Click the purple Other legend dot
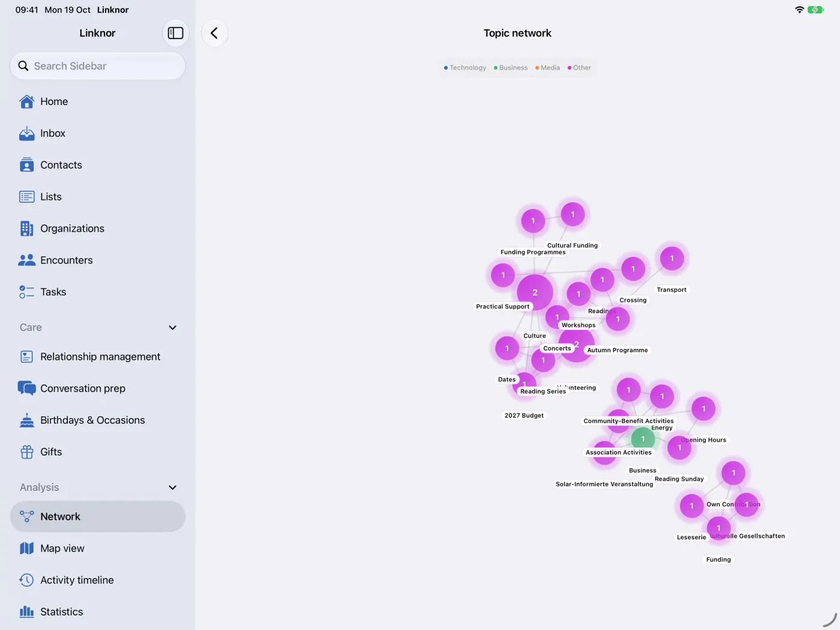840x630 pixels. coord(569,68)
